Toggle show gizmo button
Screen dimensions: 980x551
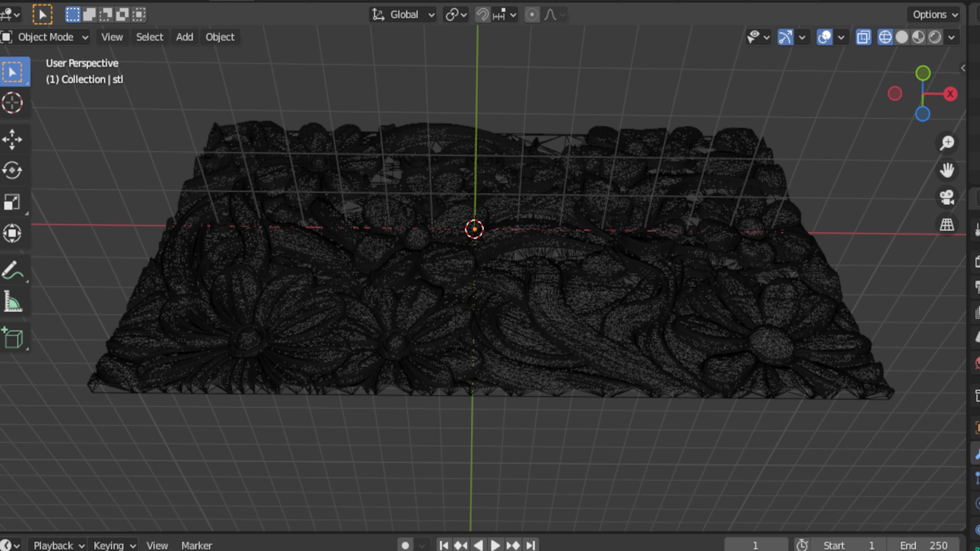pos(786,37)
